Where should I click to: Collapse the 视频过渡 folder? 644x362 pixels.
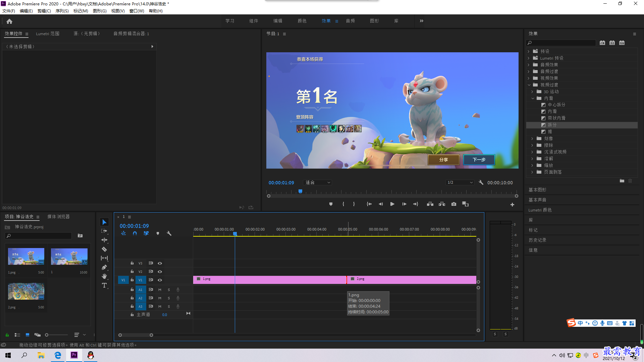pos(529,85)
